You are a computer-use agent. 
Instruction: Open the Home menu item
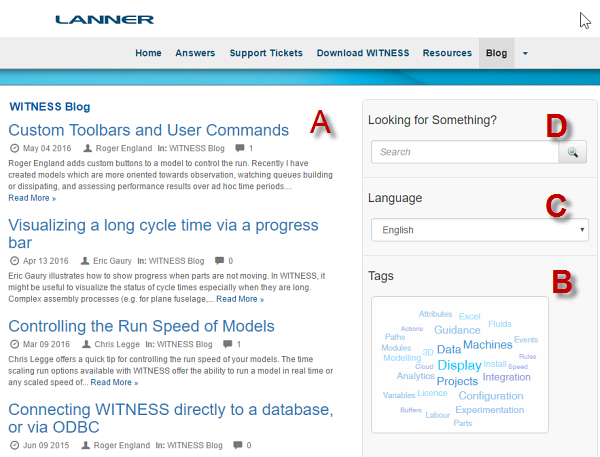pos(148,53)
